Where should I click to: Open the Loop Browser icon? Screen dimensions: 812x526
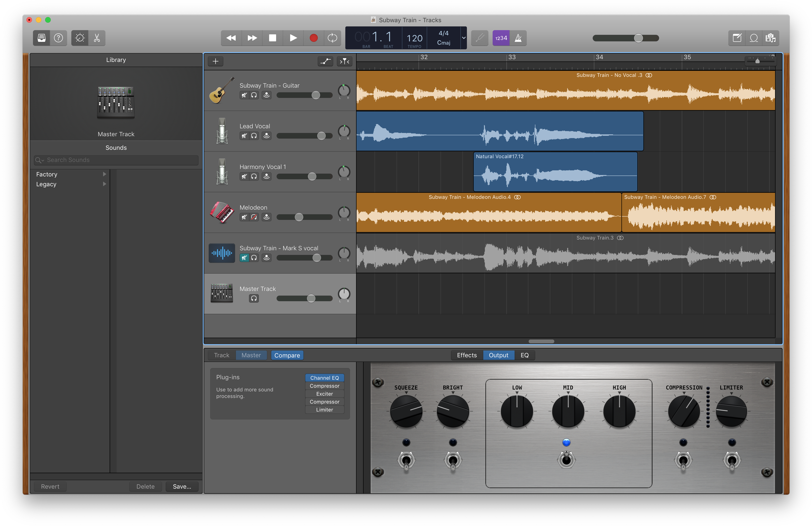click(x=754, y=38)
